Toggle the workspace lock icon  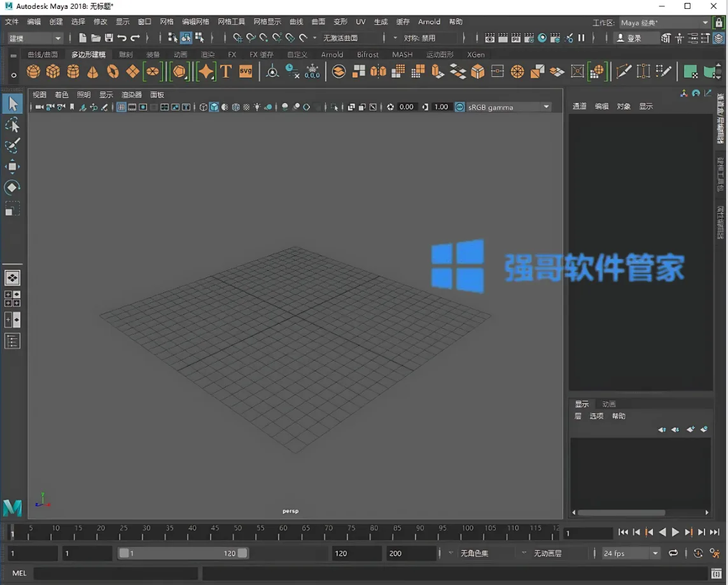719,22
